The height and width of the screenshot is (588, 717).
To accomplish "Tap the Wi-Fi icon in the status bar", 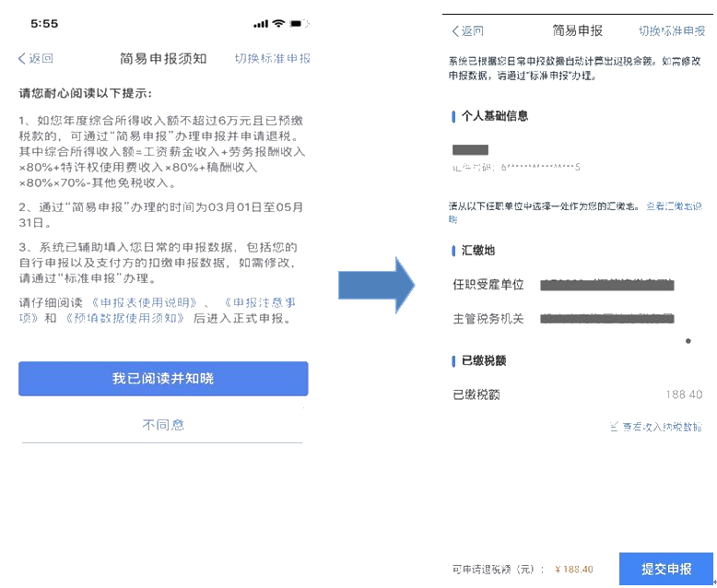I will point(278,23).
